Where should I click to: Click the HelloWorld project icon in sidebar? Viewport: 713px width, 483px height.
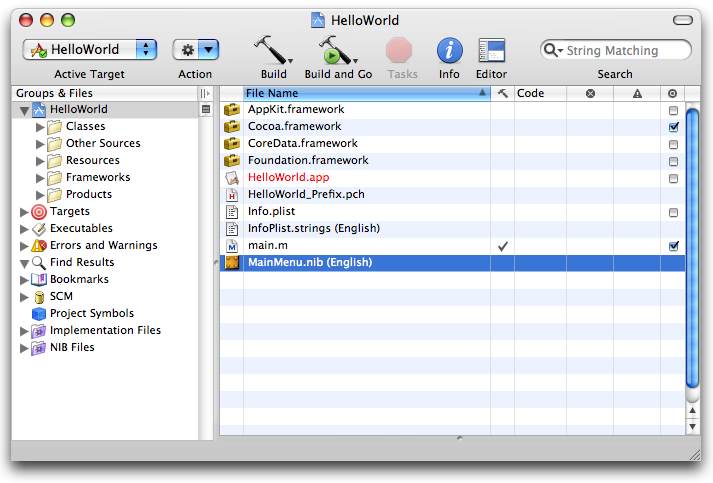pyautogui.click(x=39, y=110)
